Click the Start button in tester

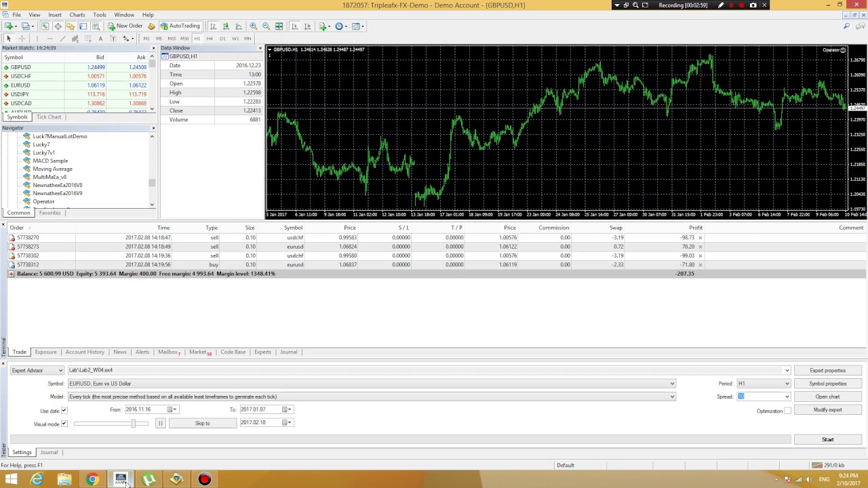[x=827, y=440]
